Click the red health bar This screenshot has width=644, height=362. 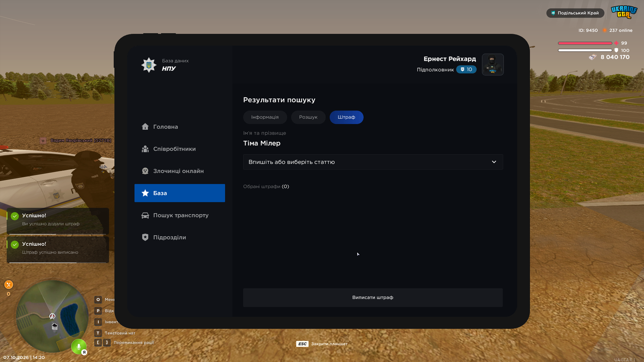click(x=585, y=43)
